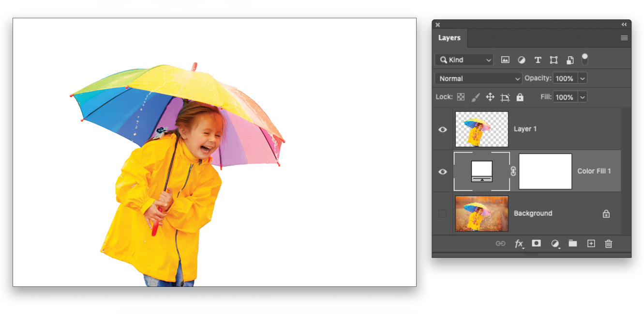The image size is (644, 314).
Task: Collapse the panel with double arrows
Action: click(623, 24)
